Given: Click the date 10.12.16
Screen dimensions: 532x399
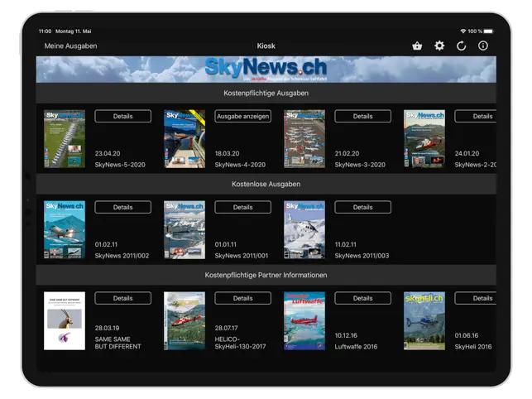Looking at the screenshot, I should 346,335.
